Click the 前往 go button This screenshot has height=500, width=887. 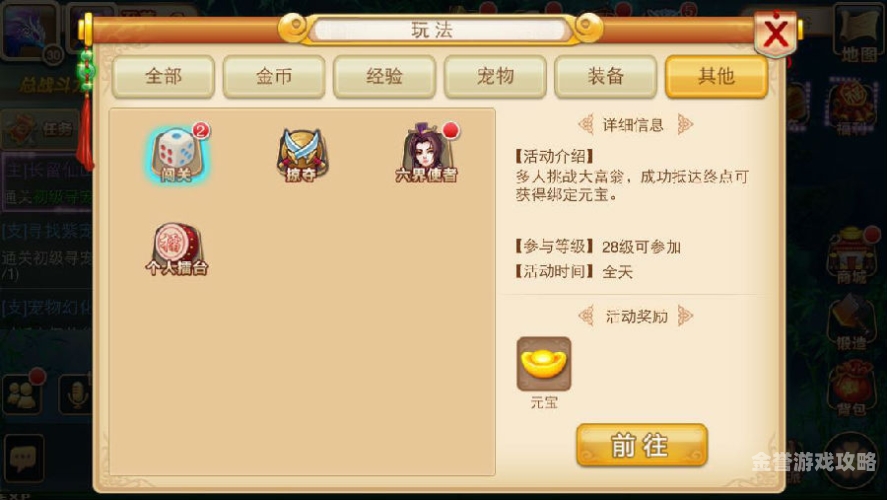pos(641,445)
